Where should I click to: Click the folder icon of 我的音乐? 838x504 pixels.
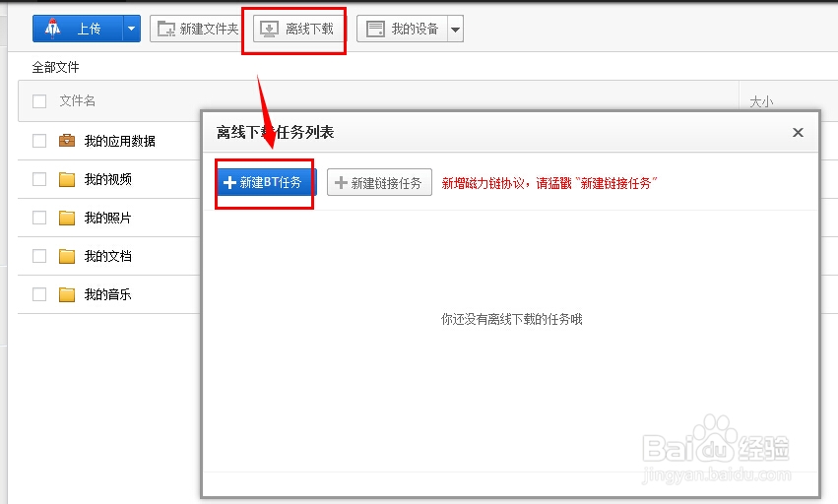pyautogui.click(x=67, y=294)
